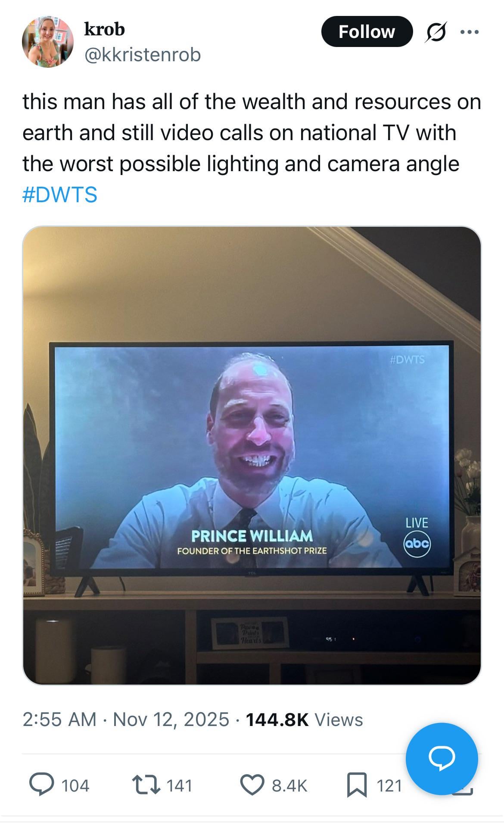This screenshot has width=504, height=823.
Task: Tap the Nov 12, 2025 date
Action: (x=171, y=720)
